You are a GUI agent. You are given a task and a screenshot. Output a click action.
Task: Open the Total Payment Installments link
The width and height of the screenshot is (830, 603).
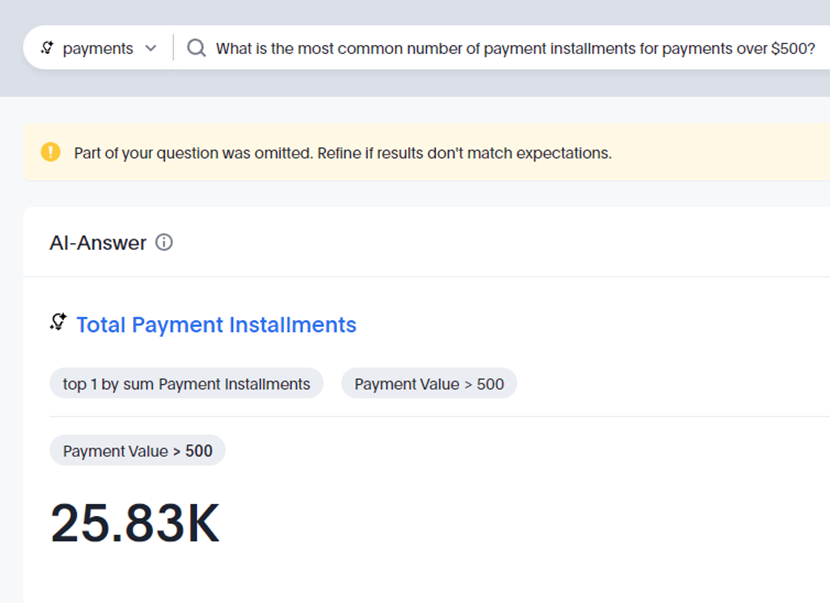[216, 325]
